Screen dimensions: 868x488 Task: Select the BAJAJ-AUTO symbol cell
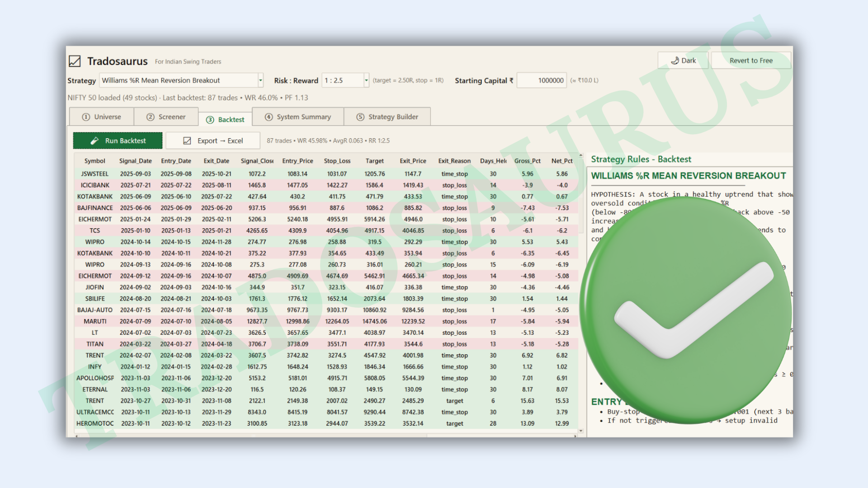coord(95,310)
